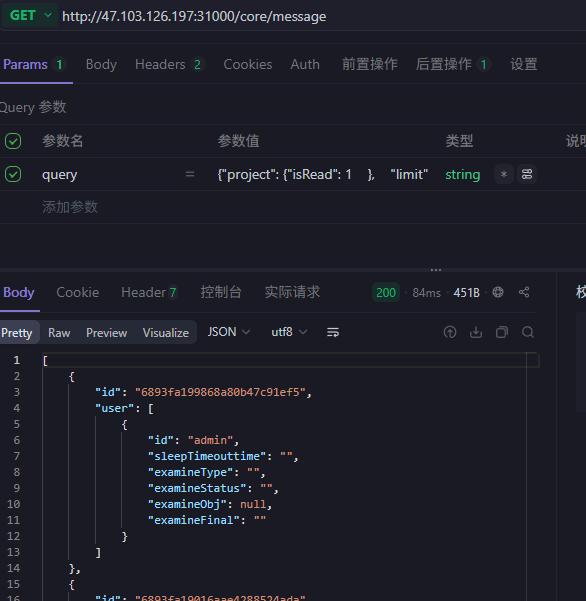Click the 200 status code badge

click(x=386, y=292)
